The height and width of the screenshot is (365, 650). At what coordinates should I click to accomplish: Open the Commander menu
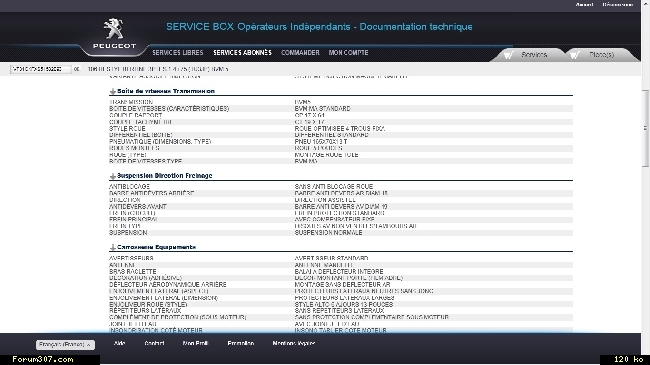click(300, 53)
